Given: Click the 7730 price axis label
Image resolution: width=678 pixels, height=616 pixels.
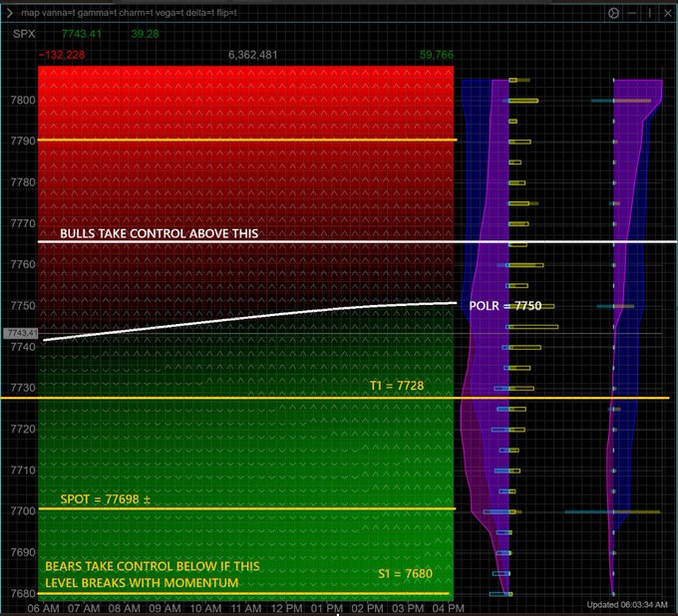Looking at the screenshot, I should coord(23,388).
